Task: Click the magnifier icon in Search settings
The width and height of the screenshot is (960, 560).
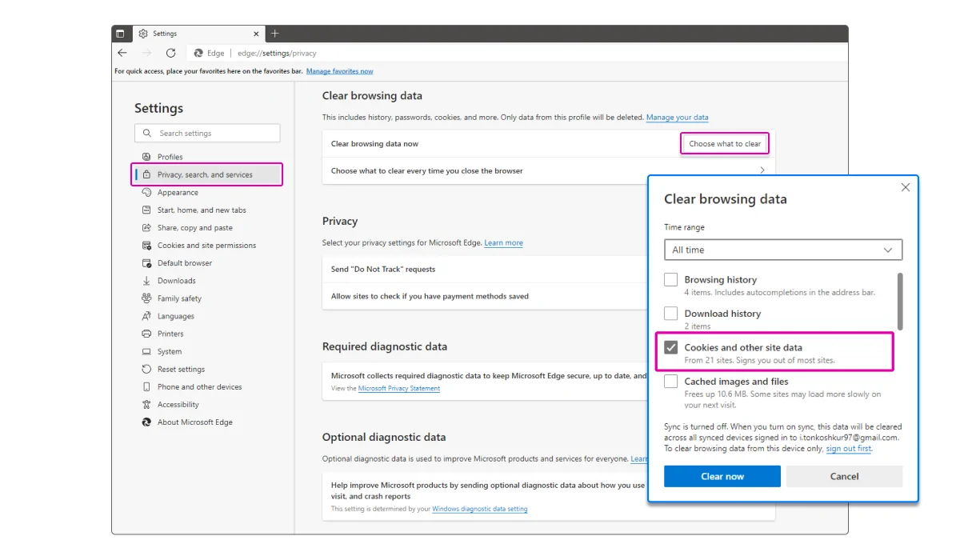Action: (x=146, y=134)
